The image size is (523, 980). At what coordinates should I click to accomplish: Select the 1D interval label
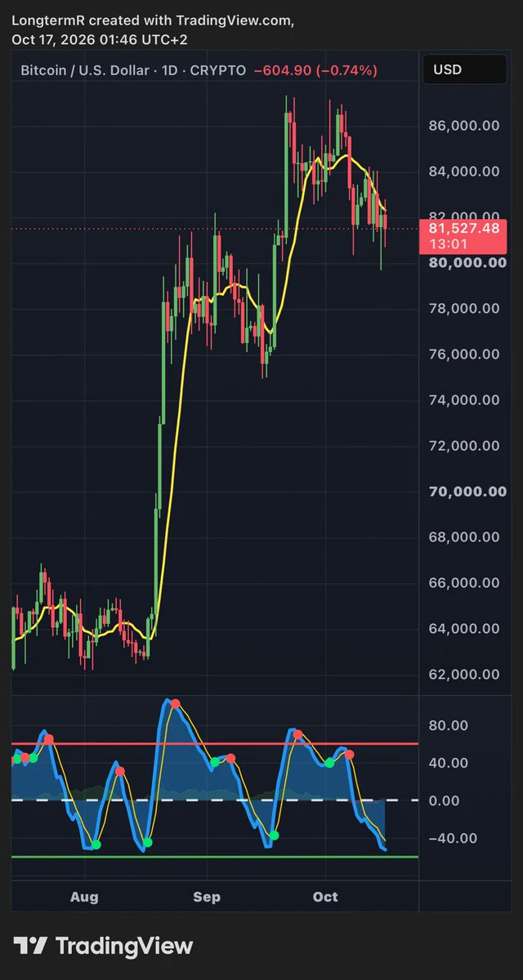tap(170, 70)
